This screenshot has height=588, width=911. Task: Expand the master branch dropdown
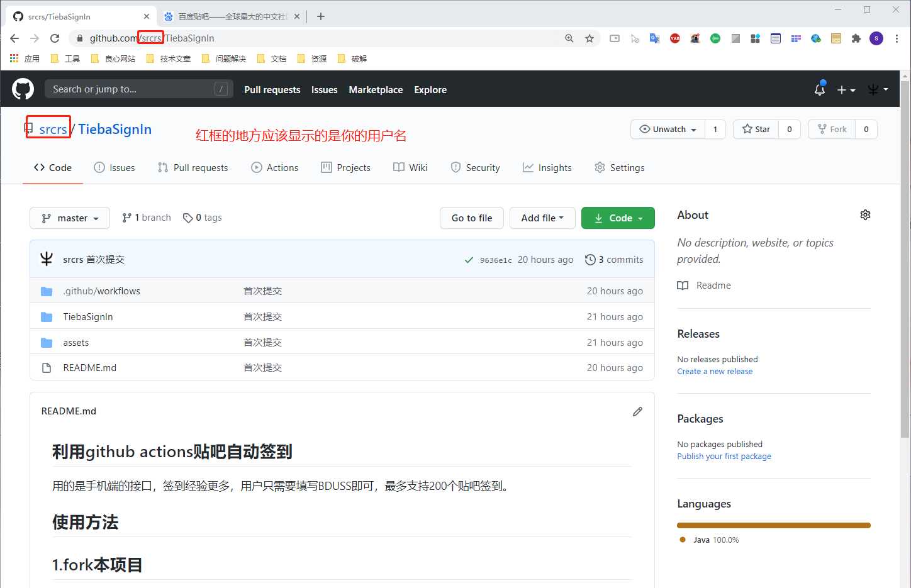point(70,218)
